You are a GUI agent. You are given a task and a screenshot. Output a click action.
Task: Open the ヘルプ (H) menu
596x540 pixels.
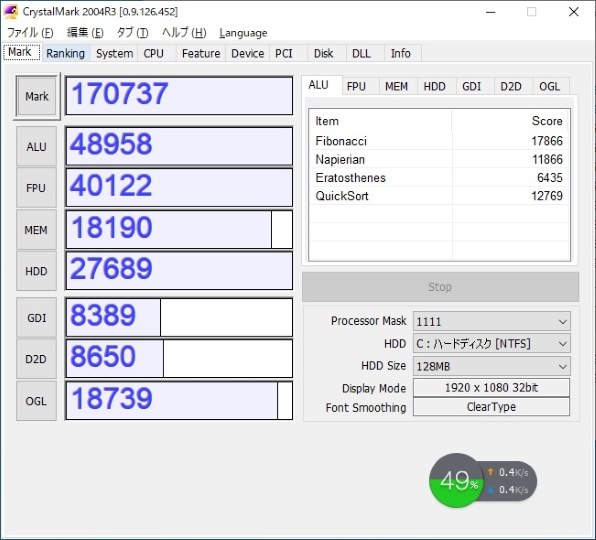pyautogui.click(x=184, y=33)
